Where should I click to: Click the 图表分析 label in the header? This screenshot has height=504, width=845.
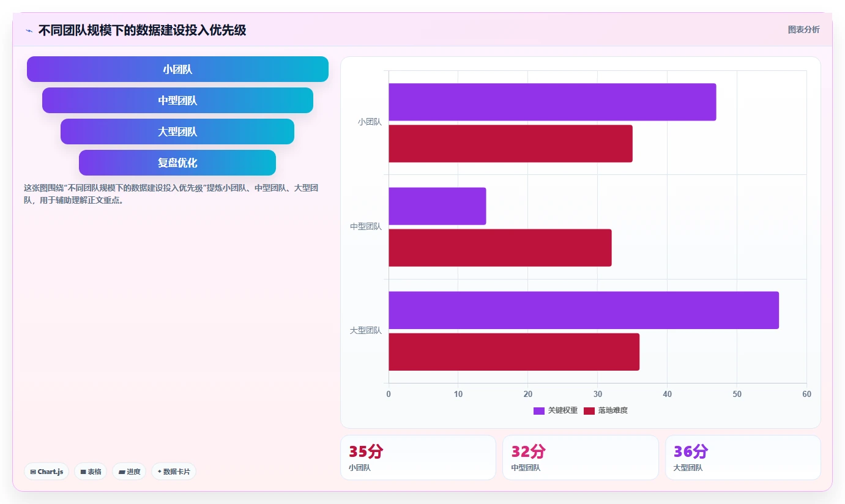[x=803, y=29]
